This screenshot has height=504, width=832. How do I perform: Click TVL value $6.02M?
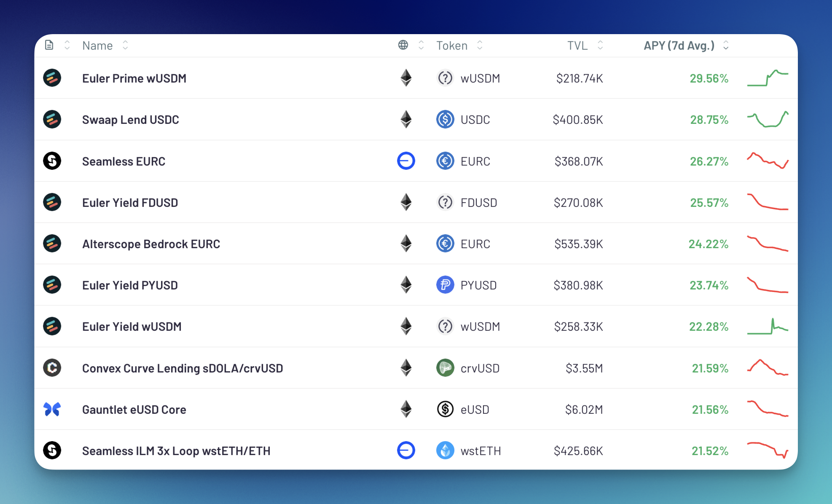pyautogui.click(x=584, y=410)
